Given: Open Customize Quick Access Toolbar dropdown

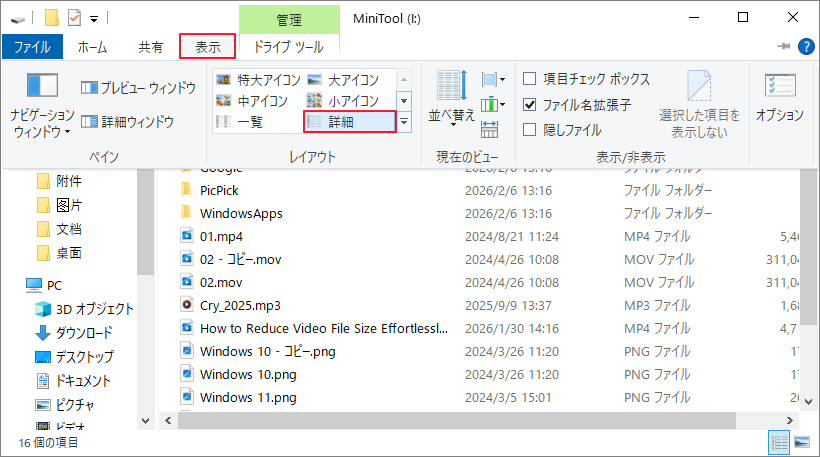Looking at the screenshot, I should click(x=94, y=19).
